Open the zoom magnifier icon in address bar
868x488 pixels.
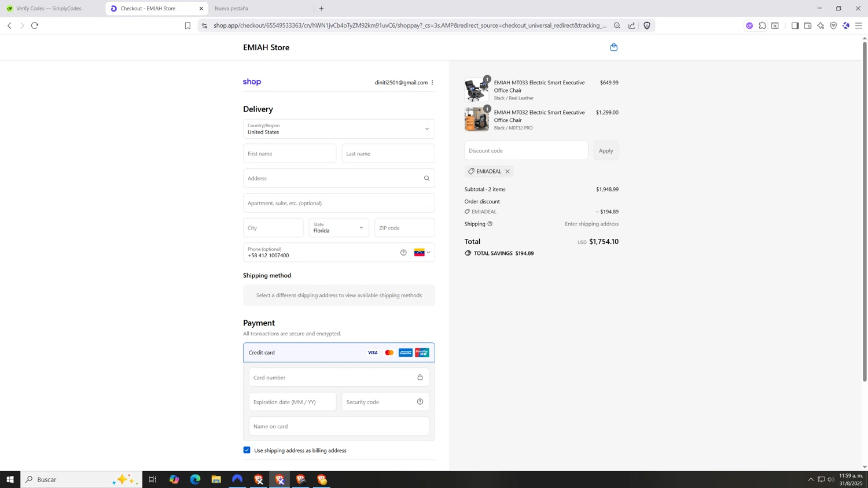tap(617, 25)
